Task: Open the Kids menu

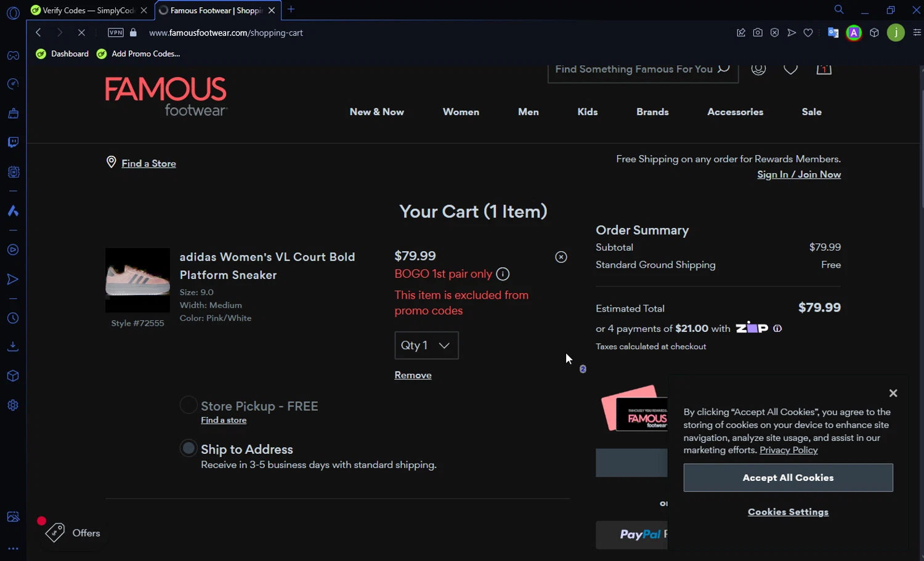Action: pyautogui.click(x=588, y=111)
